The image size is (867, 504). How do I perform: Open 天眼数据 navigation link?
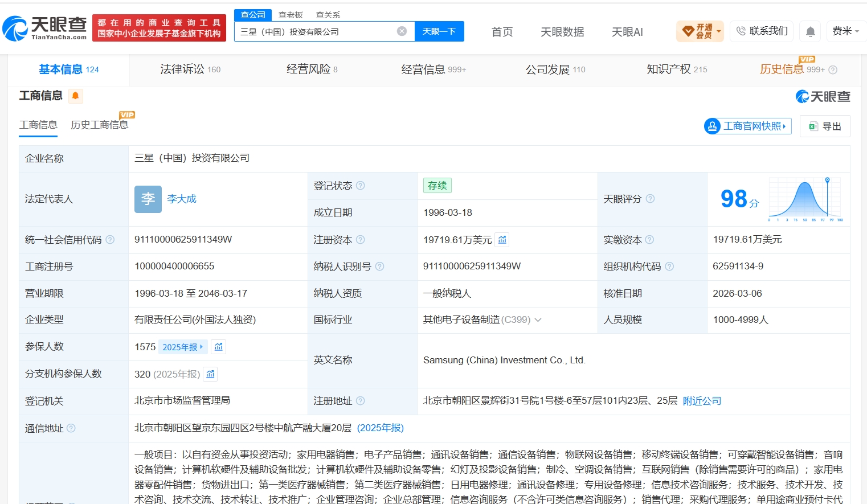(x=562, y=32)
